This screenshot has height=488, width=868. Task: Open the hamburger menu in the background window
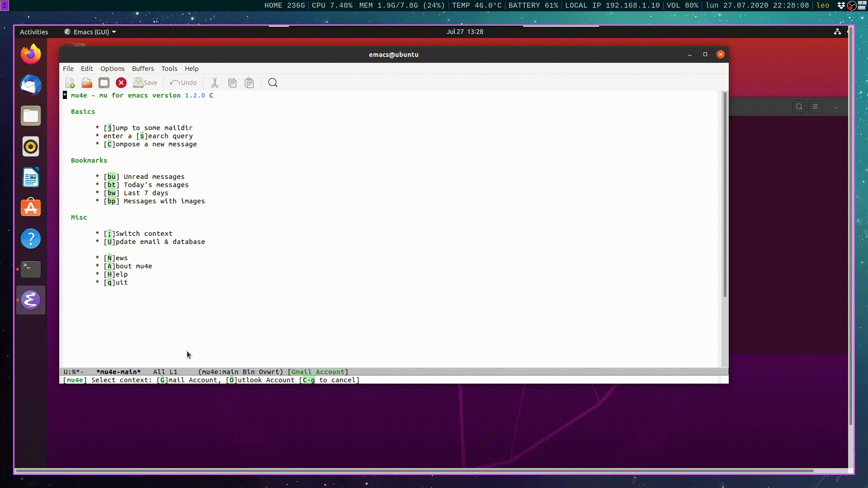click(816, 107)
